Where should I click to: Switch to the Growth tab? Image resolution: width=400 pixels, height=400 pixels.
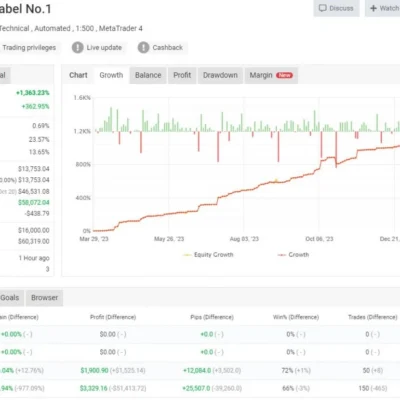click(111, 75)
